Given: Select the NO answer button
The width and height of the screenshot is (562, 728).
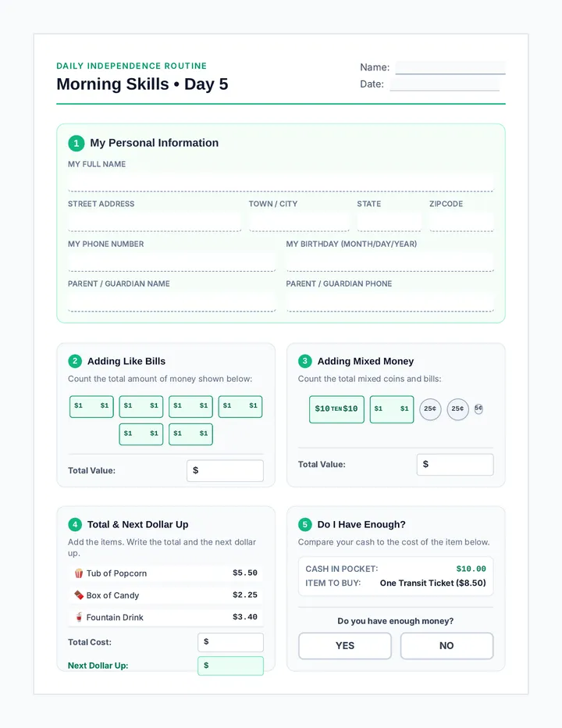Looking at the screenshot, I should pyautogui.click(x=447, y=646).
